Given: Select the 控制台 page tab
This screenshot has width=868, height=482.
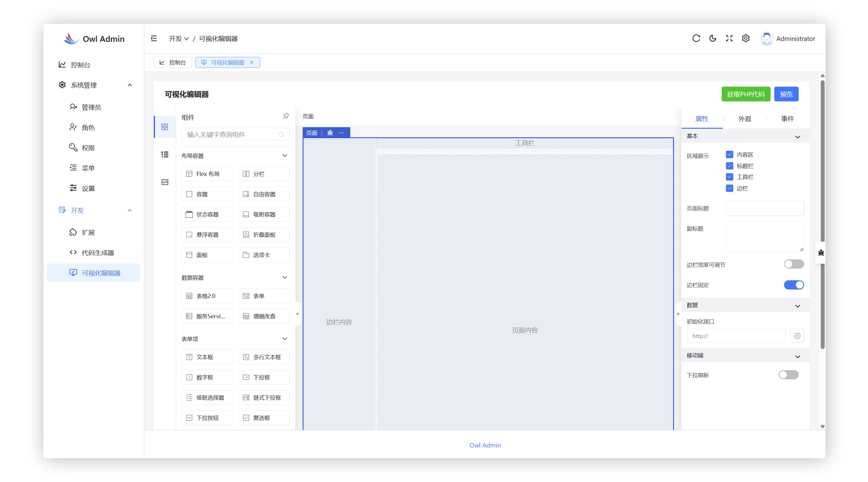Looking at the screenshot, I should [173, 62].
